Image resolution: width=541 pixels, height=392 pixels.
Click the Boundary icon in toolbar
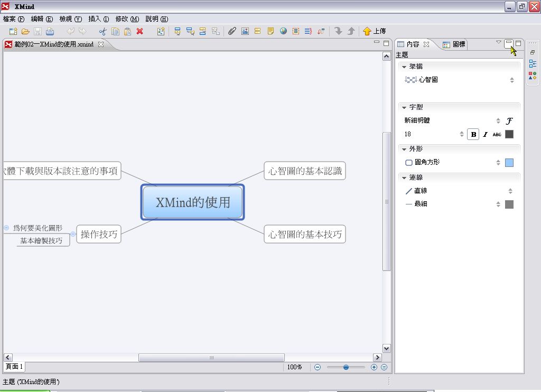pyautogui.click(x=296, y=31)
